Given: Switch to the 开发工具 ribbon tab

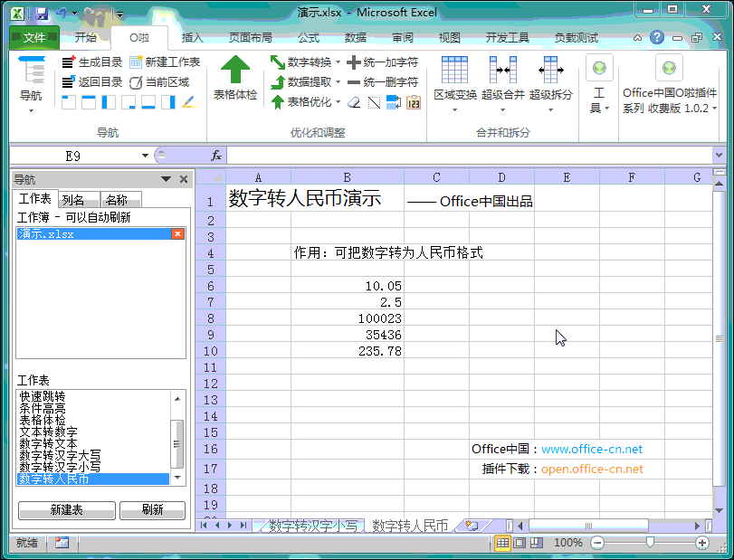Looking at the screenshot, I should pyautogui.click(x=507, y=37).
